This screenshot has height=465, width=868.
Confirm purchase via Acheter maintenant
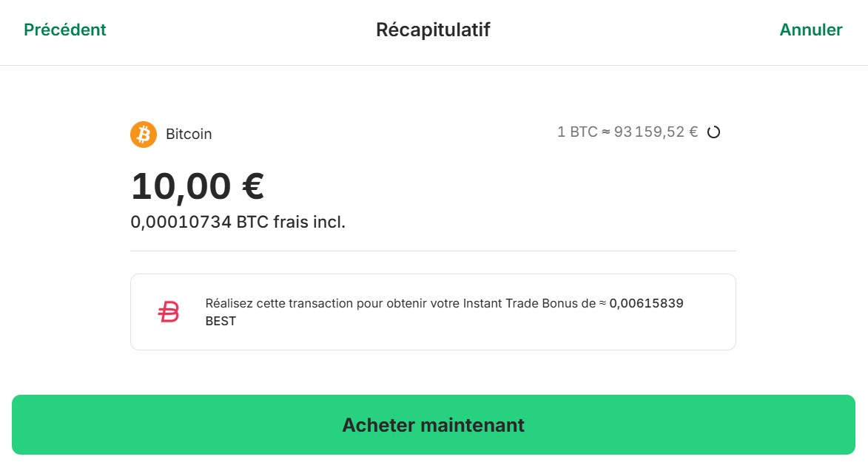433,425
